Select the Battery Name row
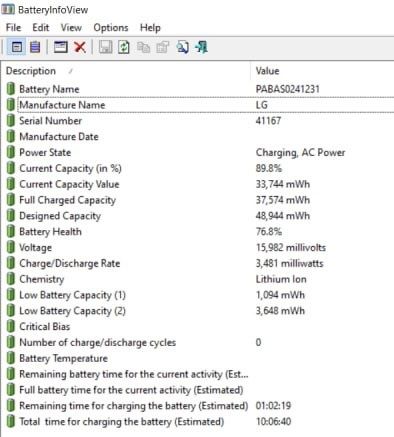The image size is (394, 437). 199,89
